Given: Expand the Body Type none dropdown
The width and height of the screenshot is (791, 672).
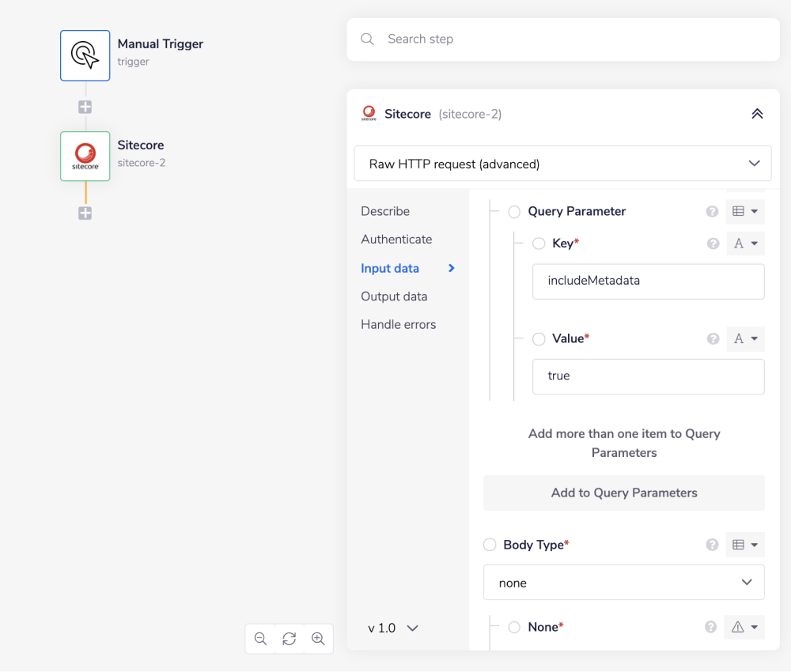Looking at the screenshot, I should point(623,583).
